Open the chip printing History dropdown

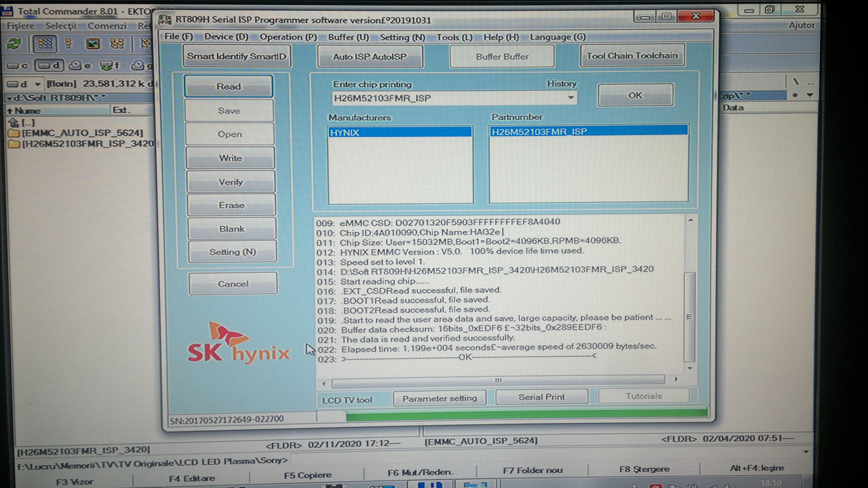click(x=571, y=98)
